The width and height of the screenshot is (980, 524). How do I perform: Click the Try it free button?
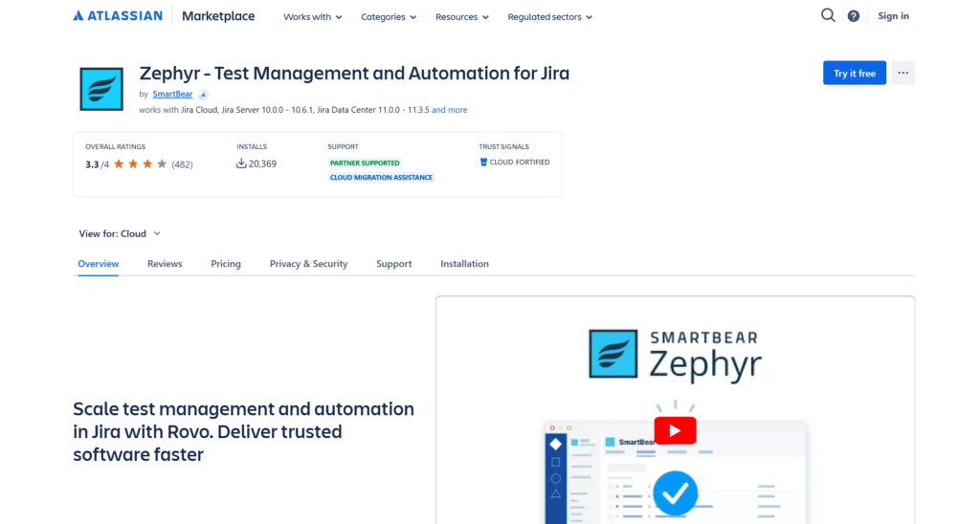855,73
